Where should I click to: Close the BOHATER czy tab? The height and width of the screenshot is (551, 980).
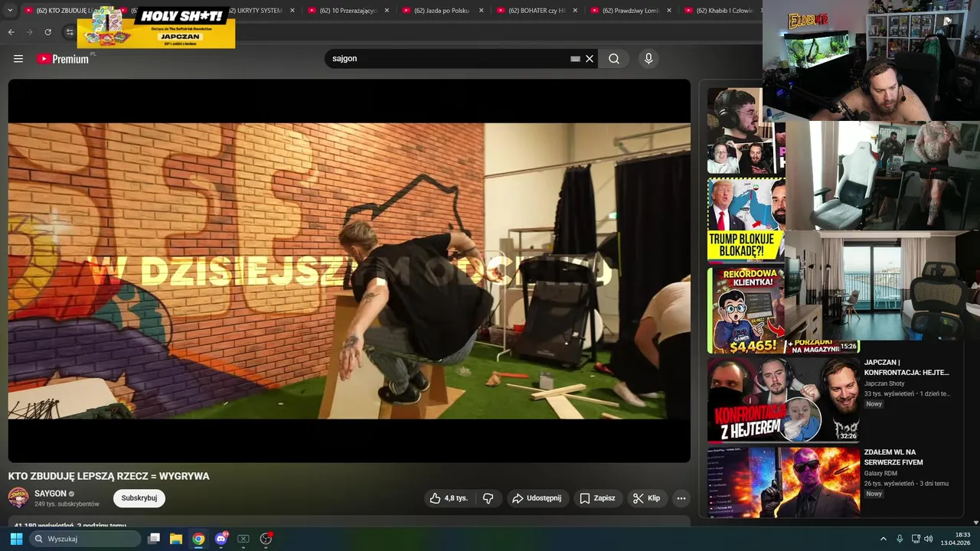click(x=575, y=11)
